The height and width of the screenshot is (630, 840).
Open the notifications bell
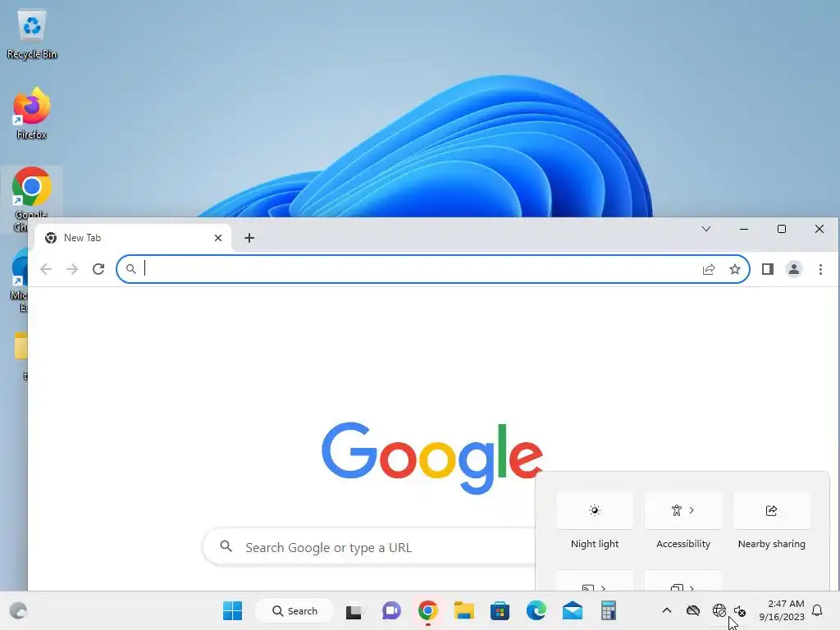pos(818,610)
